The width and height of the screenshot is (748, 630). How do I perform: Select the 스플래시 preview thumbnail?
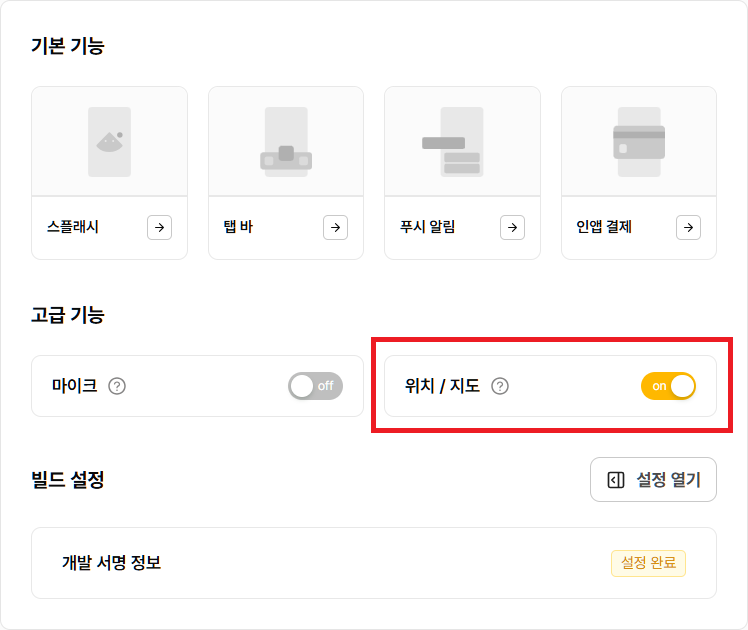tap(109, 141)
